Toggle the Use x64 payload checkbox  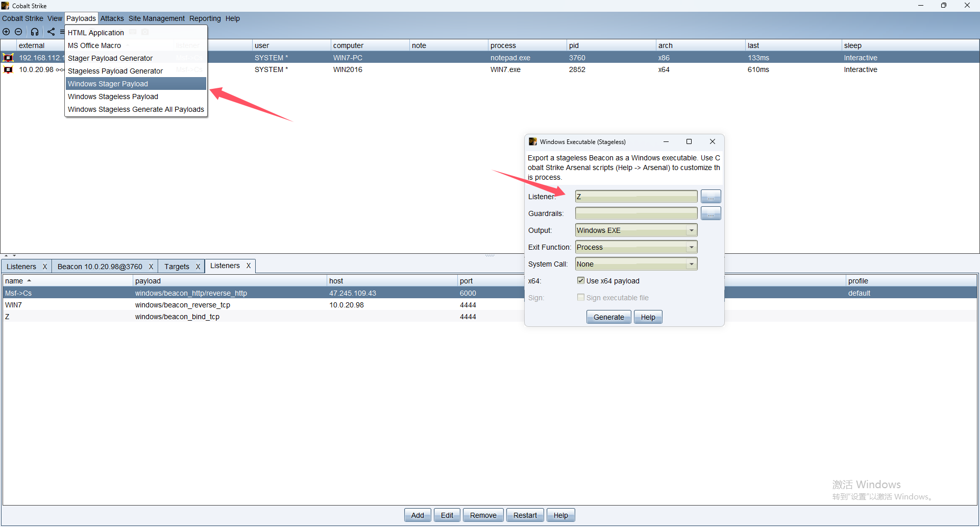(x=580, y=280)
